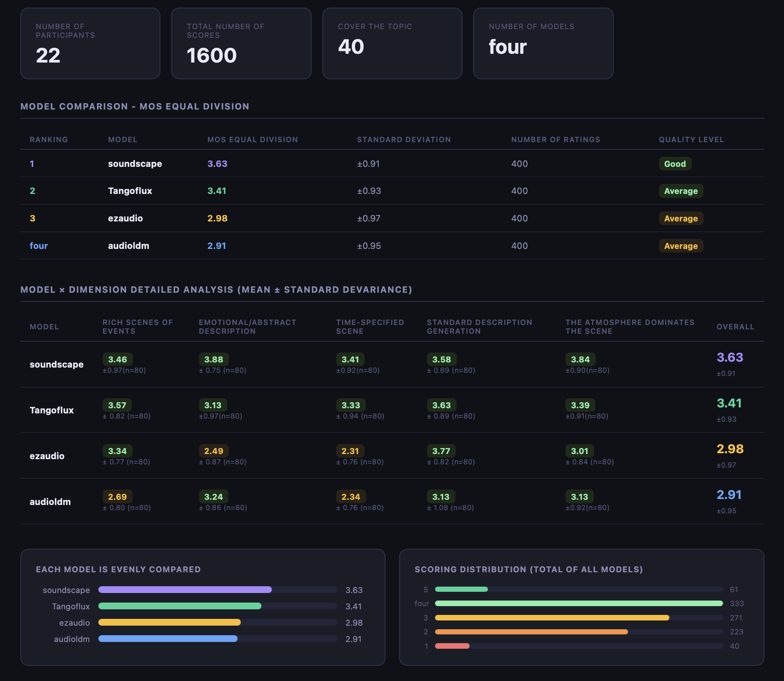
Task: Click the STANDARD DEVIATION column header
Action: click(x=404, y=139)
